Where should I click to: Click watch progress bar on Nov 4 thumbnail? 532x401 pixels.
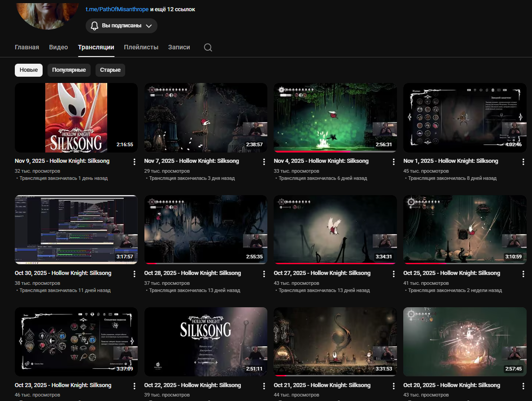[335, 152]
